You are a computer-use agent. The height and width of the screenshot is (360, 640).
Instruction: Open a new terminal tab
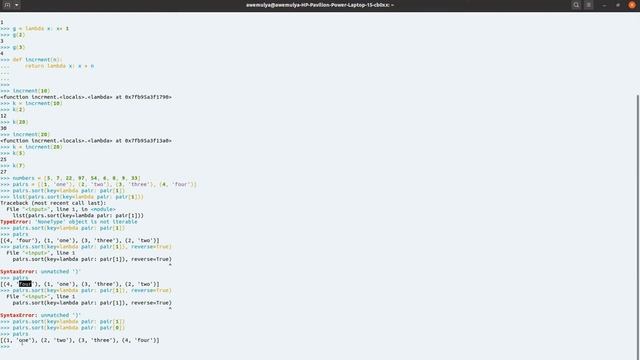click(7, 5)
